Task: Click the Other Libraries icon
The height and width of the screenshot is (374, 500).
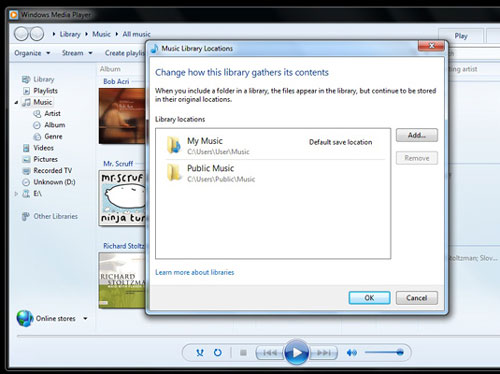Action: (26, 216)
